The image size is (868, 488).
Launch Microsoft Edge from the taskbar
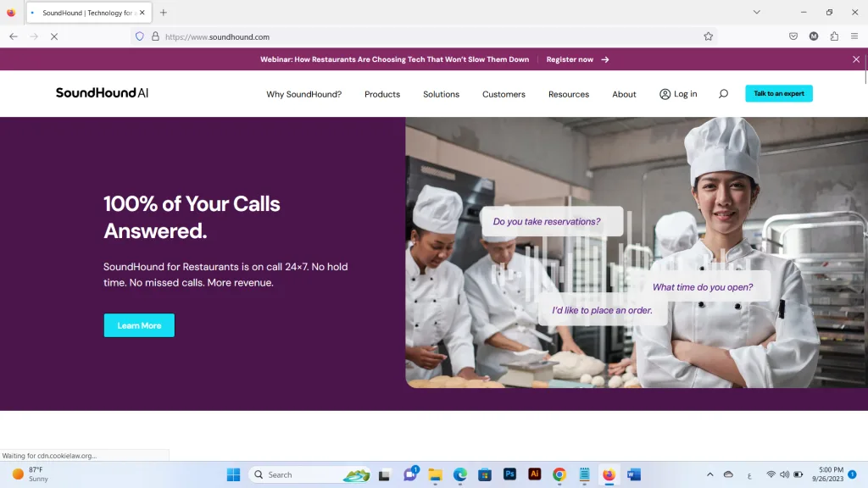[x=460, y=474]
